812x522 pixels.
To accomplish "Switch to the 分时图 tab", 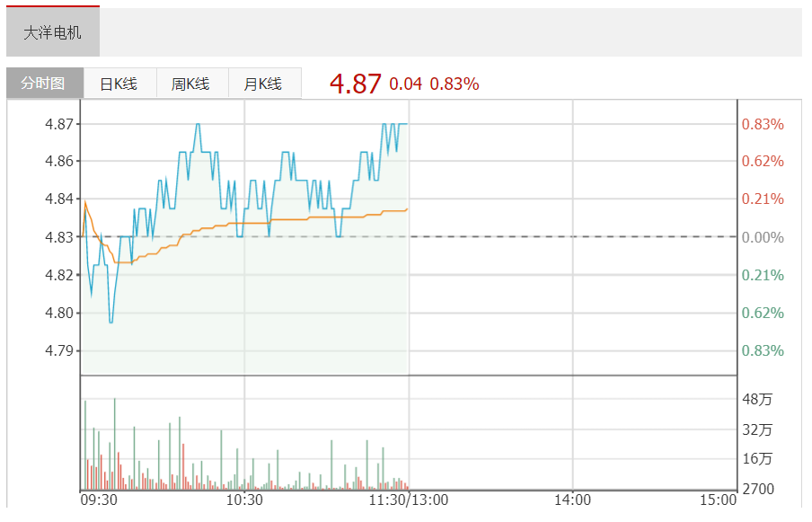I will click(45, 83).
